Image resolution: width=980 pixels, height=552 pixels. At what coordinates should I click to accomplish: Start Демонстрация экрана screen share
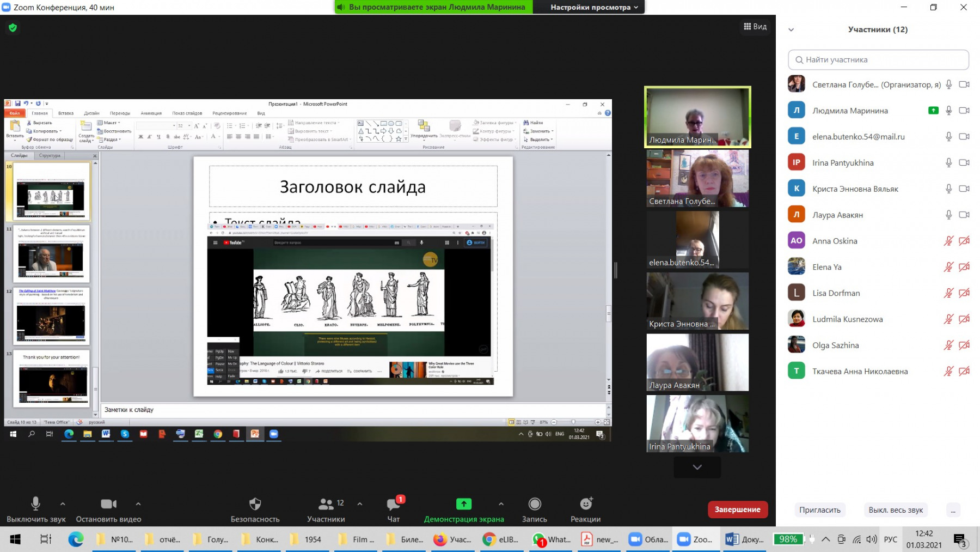[x=464, y=509]
